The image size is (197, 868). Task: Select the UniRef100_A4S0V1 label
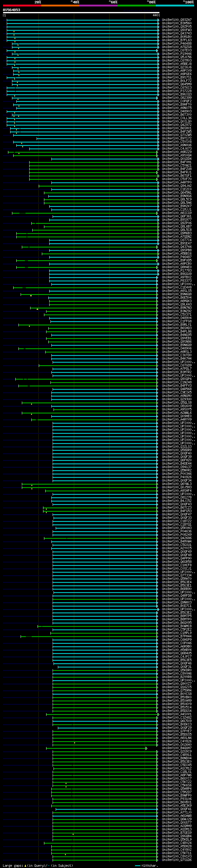(177, 714)
